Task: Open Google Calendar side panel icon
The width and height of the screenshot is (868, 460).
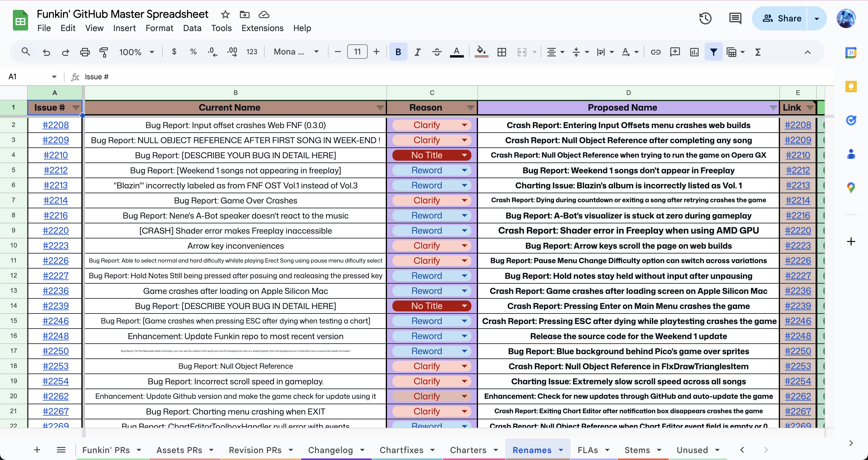Action: (x=851, y=52)
